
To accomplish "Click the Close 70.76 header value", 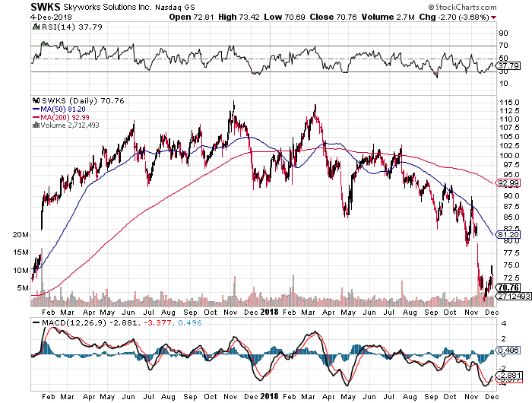I will coord(333,17).
